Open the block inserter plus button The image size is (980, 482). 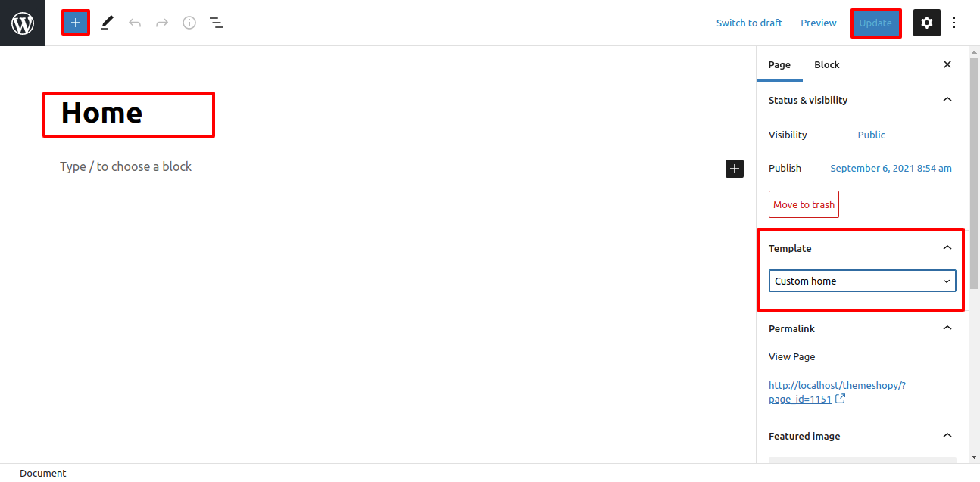[76, 23]
